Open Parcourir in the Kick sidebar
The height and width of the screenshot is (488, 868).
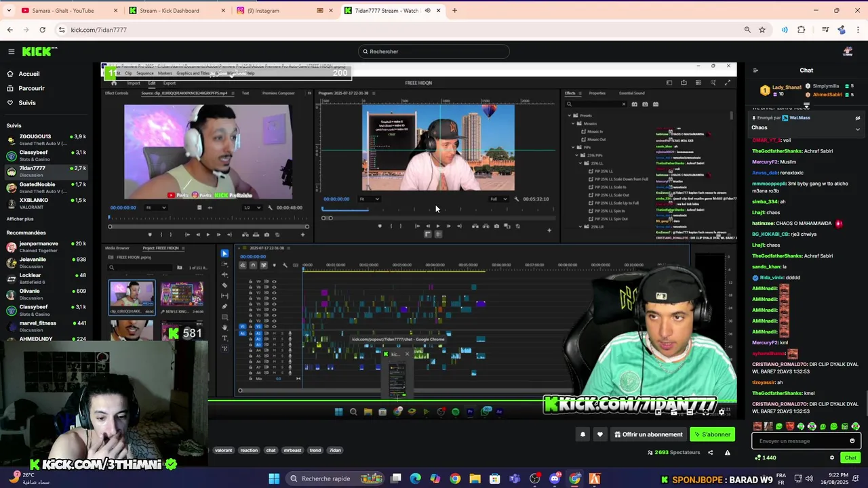pyautogui.click(x=31, y=88)
